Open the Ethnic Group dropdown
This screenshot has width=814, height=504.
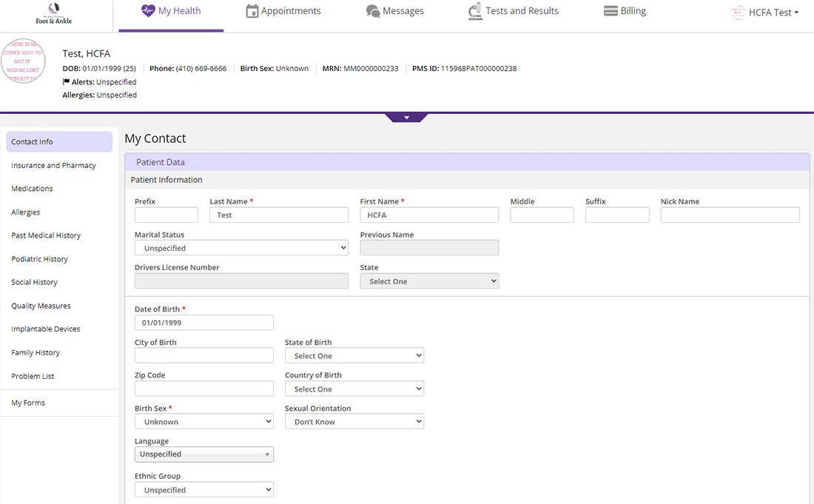204,489
